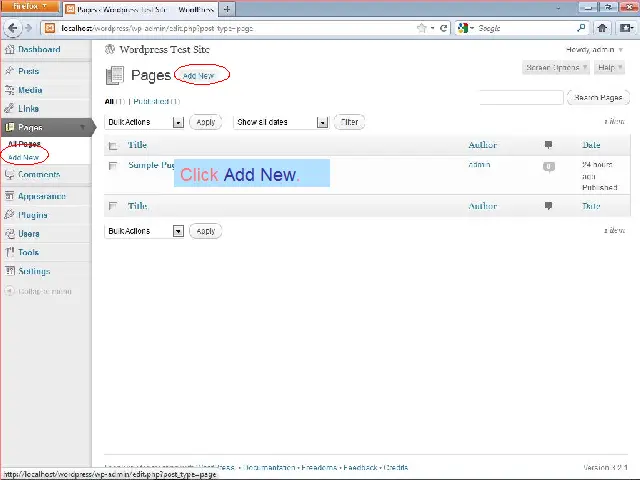Viewport: 640px width, 480px height.
Task: Click the comment count bubble for Sample Page
Action: [549, 167]
